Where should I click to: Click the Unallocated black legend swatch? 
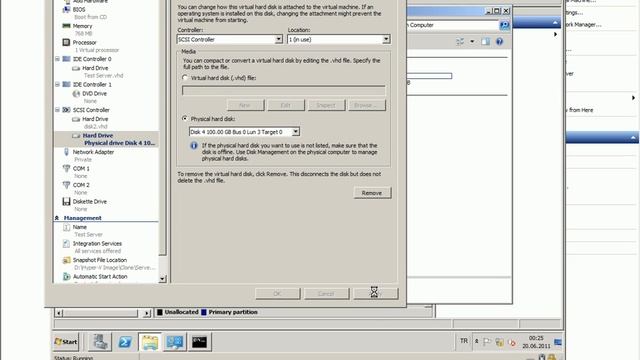160,312
